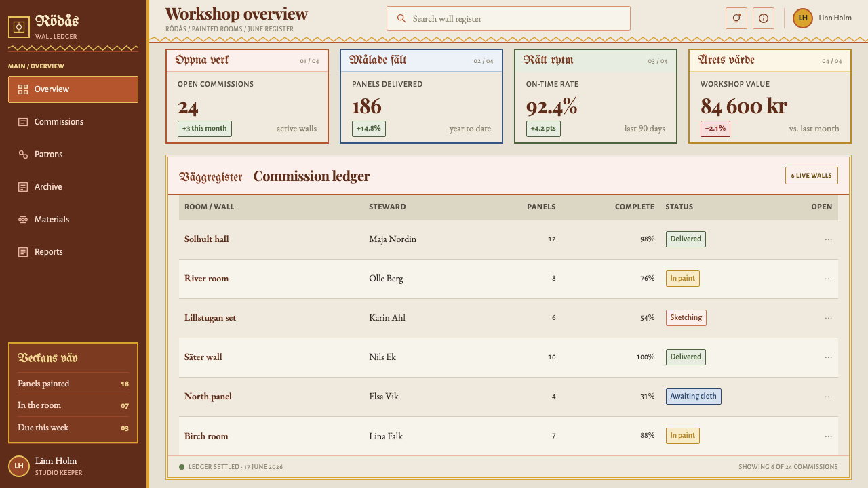Click the 6 Live Walls button
The image size is (868, 488).
coord(812,176)
